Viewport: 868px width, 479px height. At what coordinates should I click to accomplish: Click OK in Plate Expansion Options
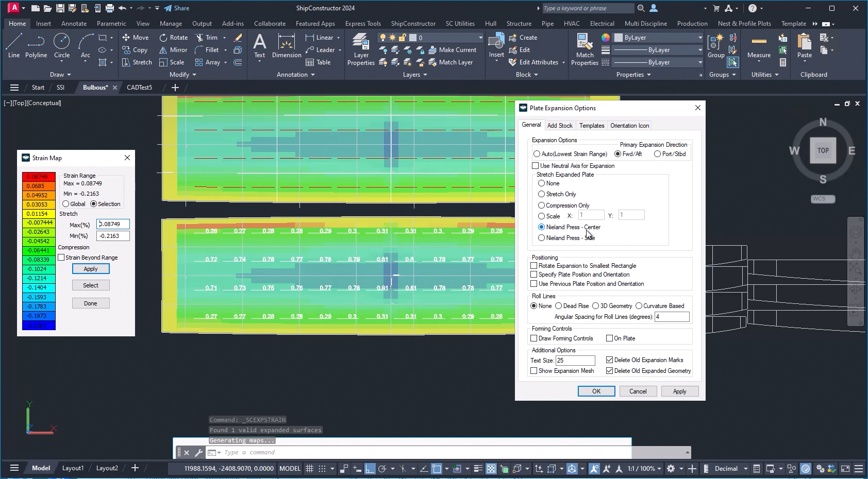coord(596,391)
